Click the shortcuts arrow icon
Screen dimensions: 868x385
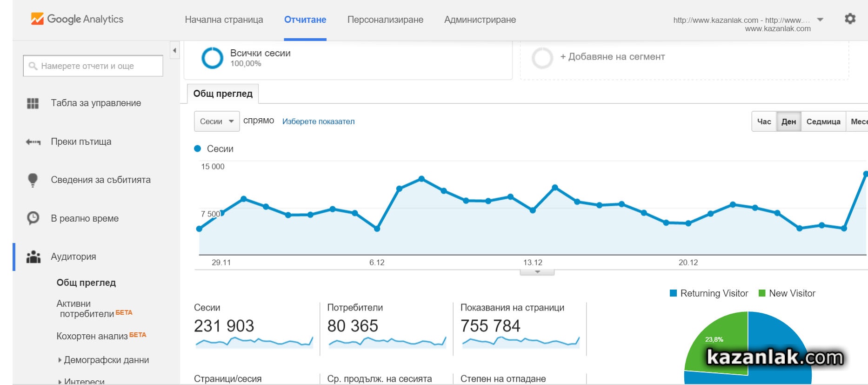[x=33, y=142]
